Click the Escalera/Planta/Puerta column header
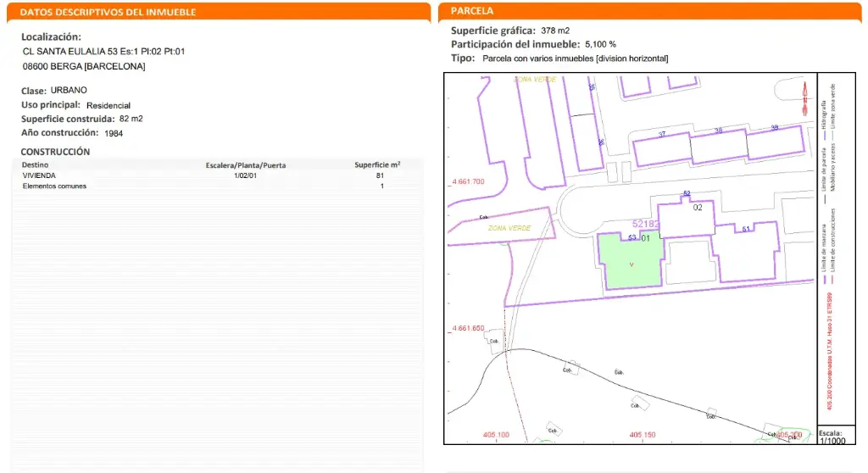The width and height of the screenshot is (868, 473). coord(246,165)
